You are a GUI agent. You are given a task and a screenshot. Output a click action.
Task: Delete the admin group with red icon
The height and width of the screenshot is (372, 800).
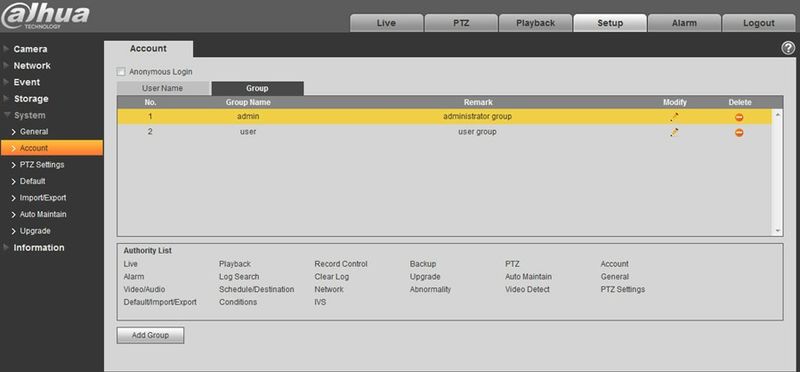[739, 117]
